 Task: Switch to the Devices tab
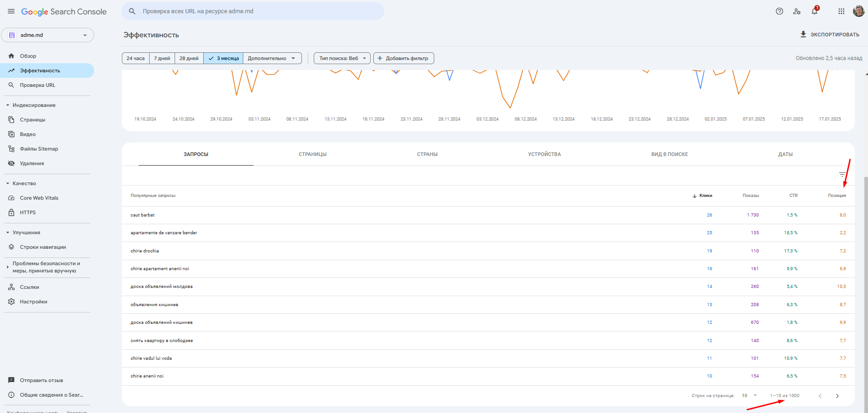544,154
